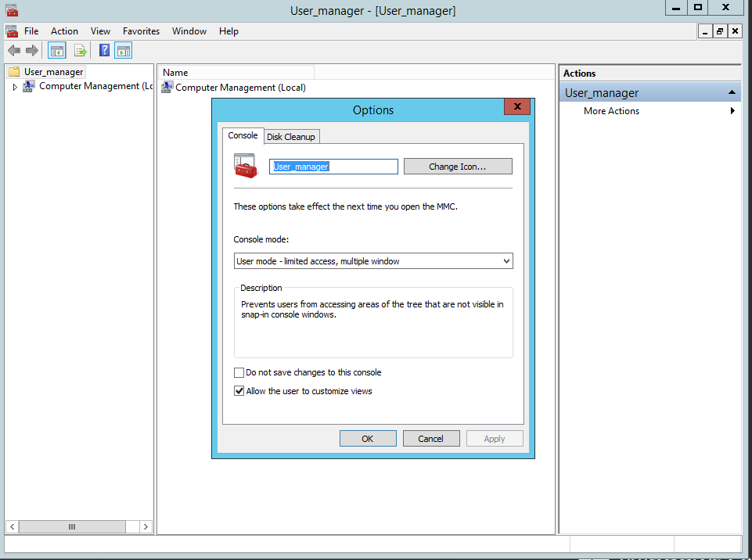Select the Console tab
The image size is (752, 560).
coord(243,135)
